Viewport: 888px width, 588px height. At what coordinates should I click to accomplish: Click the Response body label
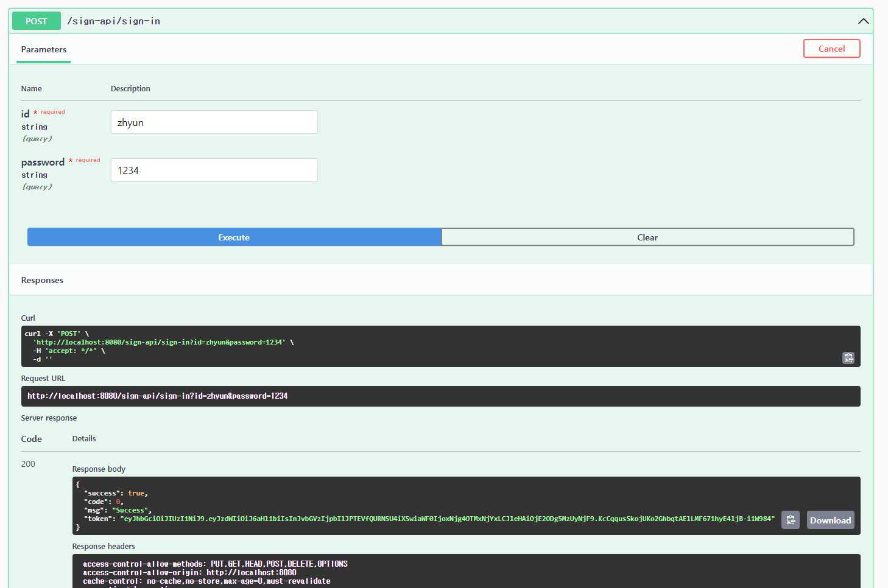coord(99,469)
